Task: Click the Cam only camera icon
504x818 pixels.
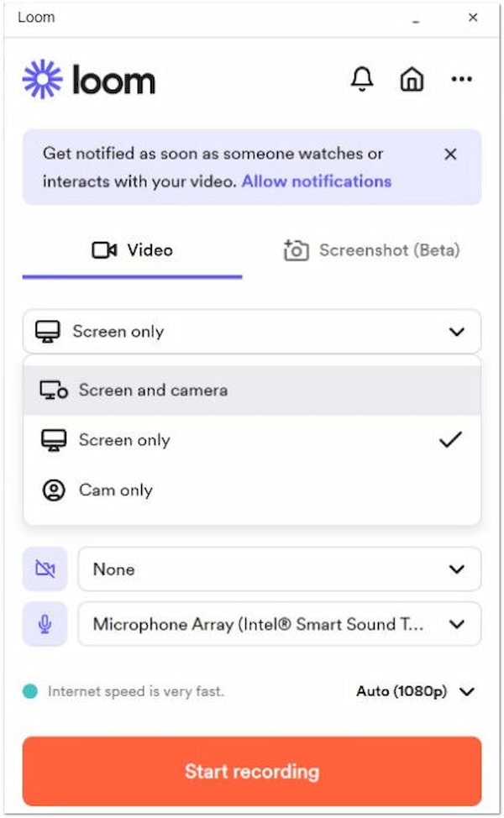Action: (x=52, y=490)
